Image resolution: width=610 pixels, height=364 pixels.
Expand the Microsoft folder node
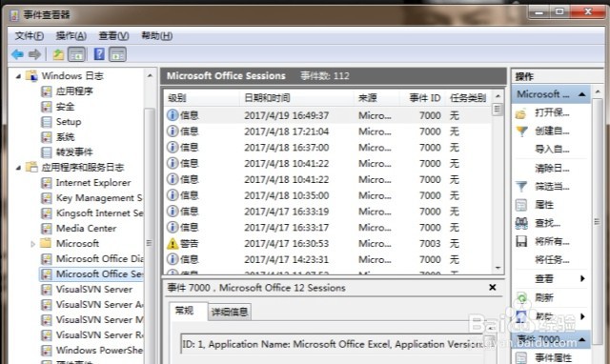click(33, 244)
